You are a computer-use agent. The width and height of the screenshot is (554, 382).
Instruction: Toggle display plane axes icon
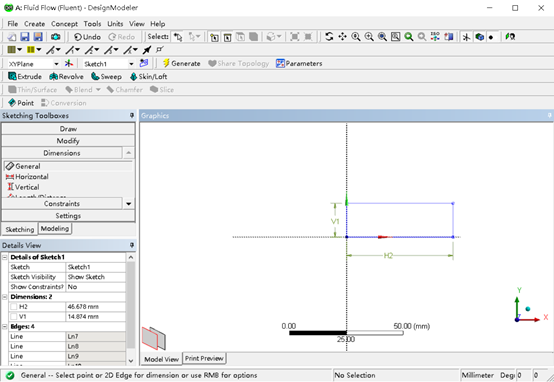point(466,37)
